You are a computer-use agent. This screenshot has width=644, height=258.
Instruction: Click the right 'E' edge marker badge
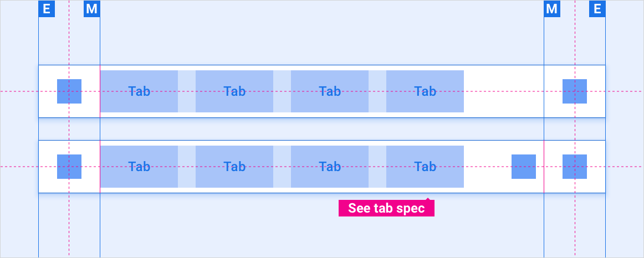tap(597, 9)
